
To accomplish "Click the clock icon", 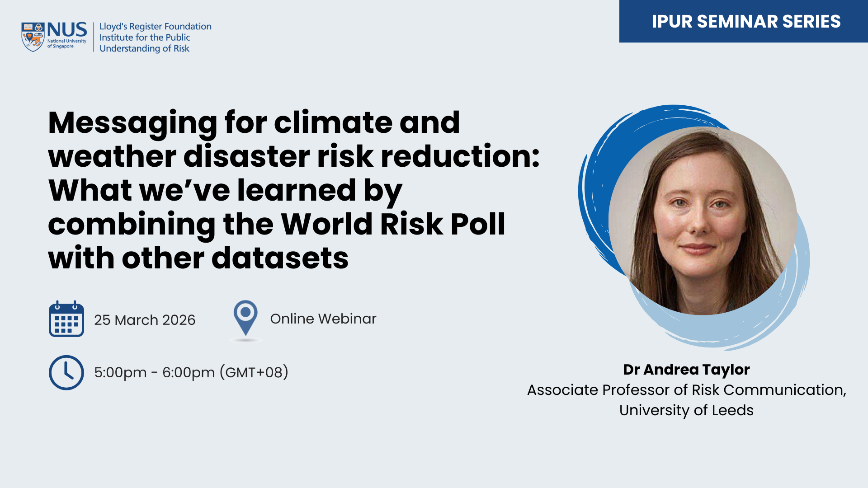I will 66,372.
